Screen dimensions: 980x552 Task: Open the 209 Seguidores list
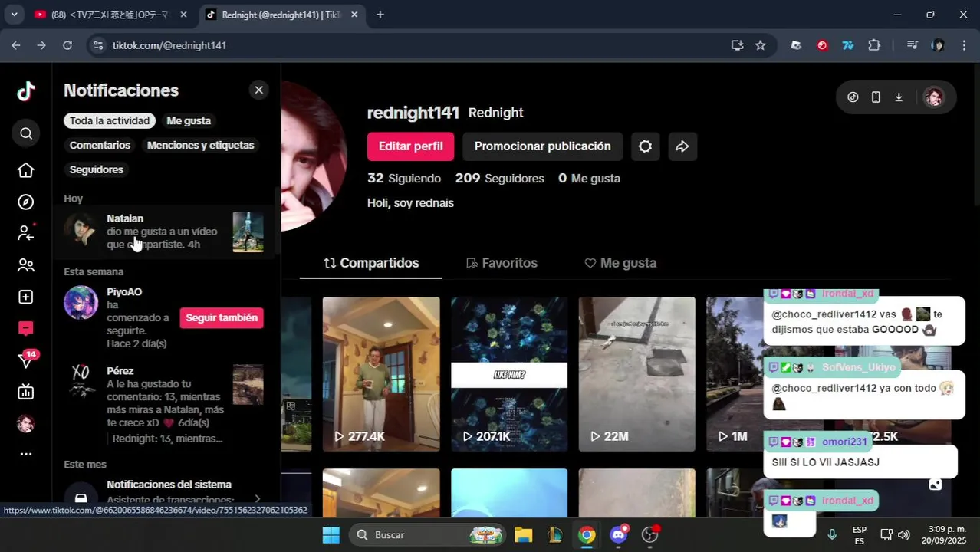(x=500, y=179)
